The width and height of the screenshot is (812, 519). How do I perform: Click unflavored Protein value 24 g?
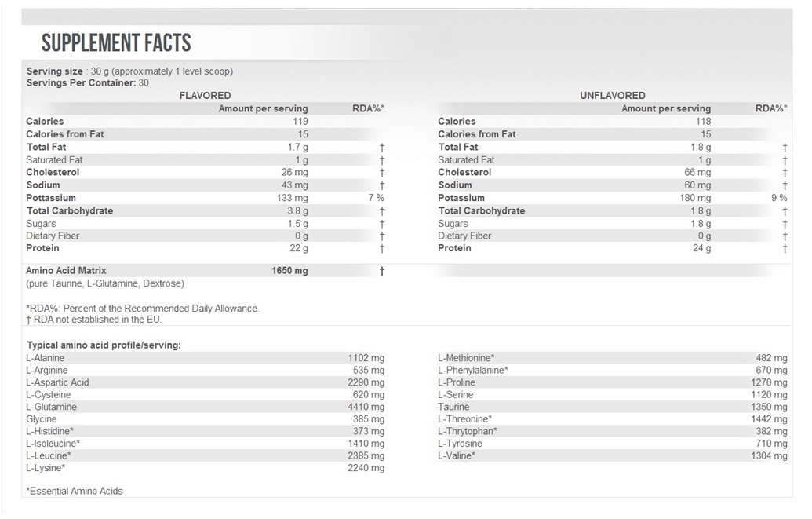[701, 248]
